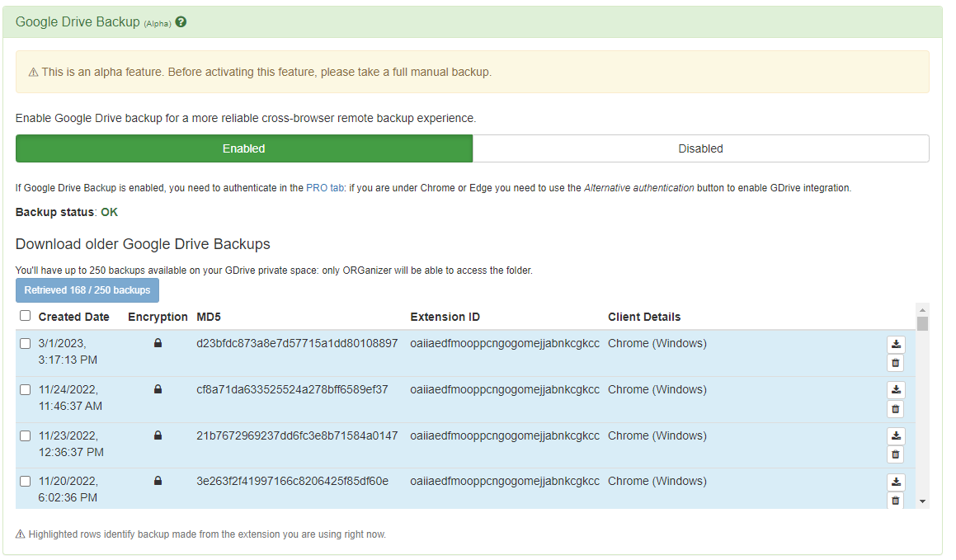
Task: Select all backups via header checkbox
Action: tap(25, 315)
